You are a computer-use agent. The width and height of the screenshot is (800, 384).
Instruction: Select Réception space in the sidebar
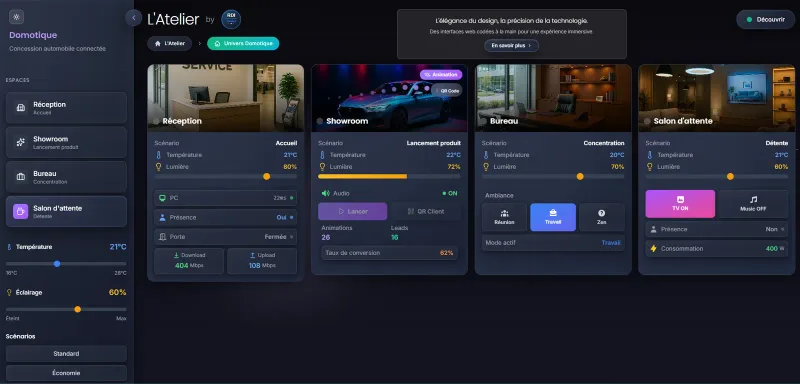pyautogui.click(x=66, y=108)
